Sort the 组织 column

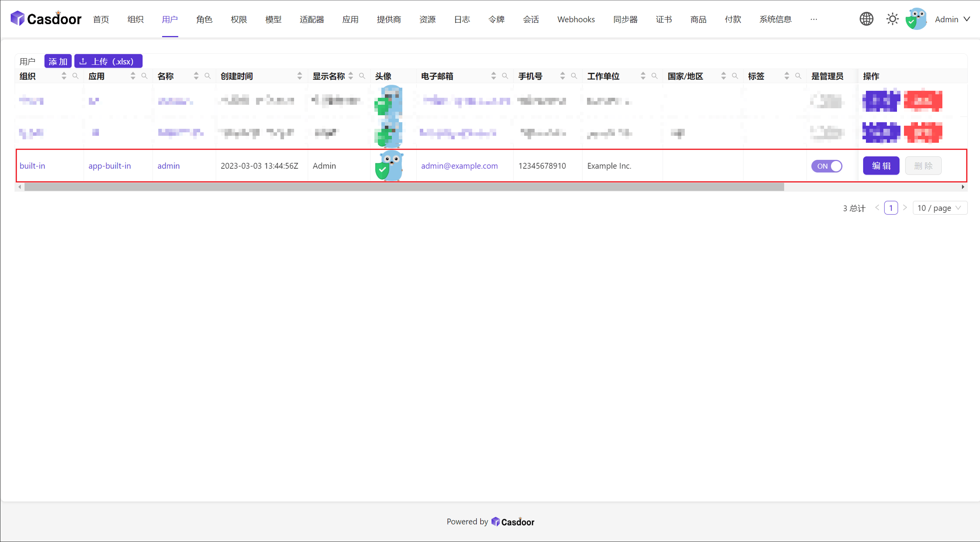64,76
